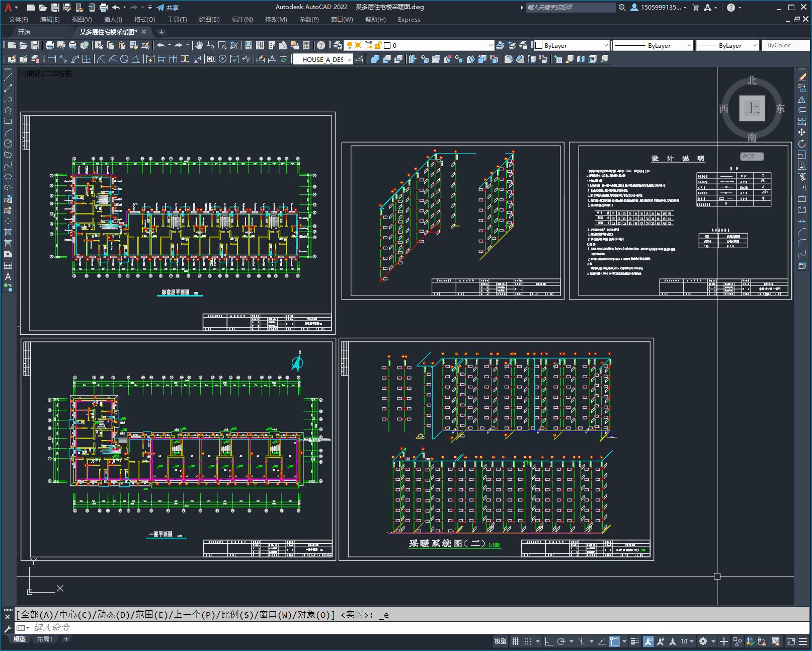The image size is (812, 651).
Task: Close the 某多层住宅楼采暖图 drawing tab
Action: coord(144,32)
